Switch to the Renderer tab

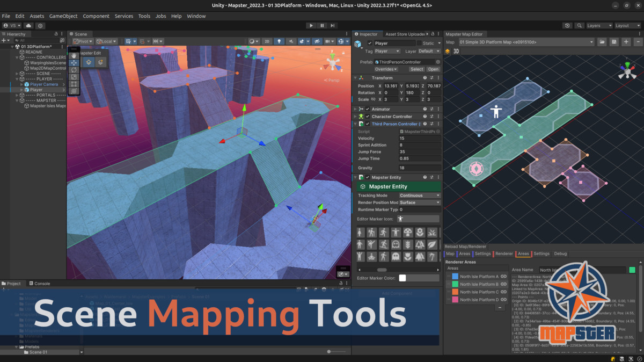click(x=504, y=254)
